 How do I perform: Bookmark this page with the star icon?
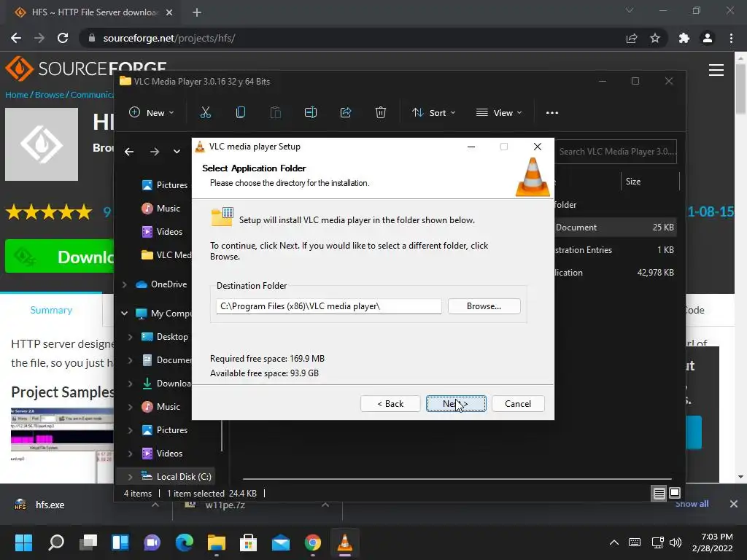[x=655, y=38]
